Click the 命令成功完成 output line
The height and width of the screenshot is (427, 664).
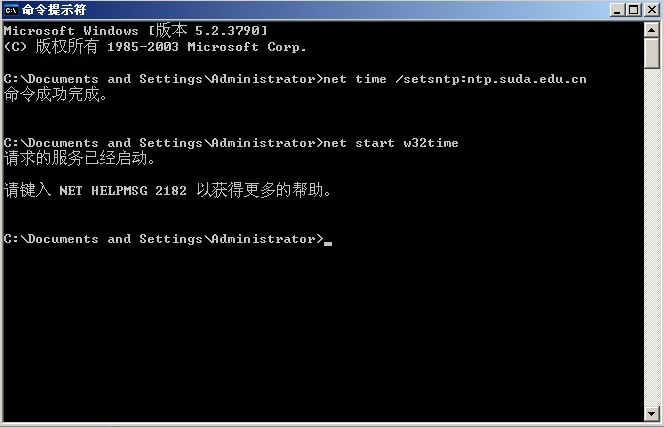click(56, 95)
